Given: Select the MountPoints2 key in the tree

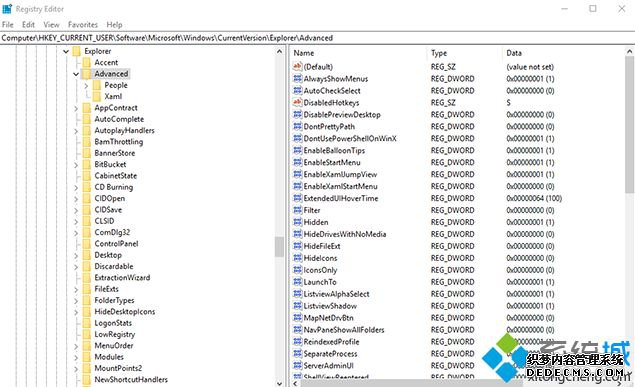Looking at the screenshot, I should (x=118, y=368).
